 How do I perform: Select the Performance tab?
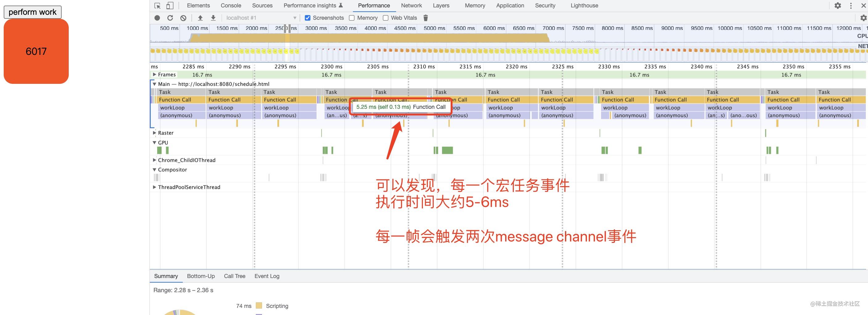tap(374, 6)
